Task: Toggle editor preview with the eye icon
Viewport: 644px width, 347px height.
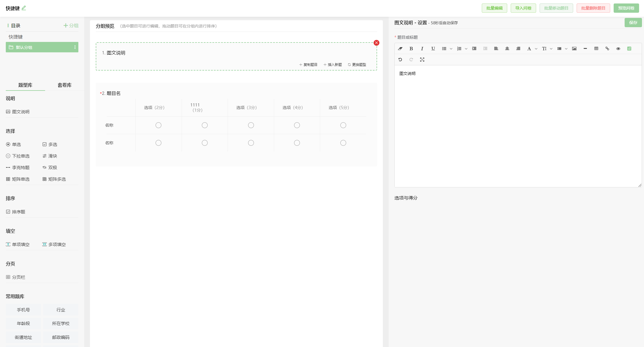Action: (x=618, y=49)
